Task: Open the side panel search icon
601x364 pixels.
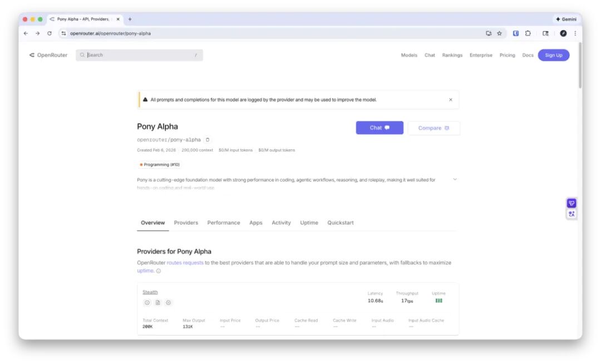Action: [545, 33]
